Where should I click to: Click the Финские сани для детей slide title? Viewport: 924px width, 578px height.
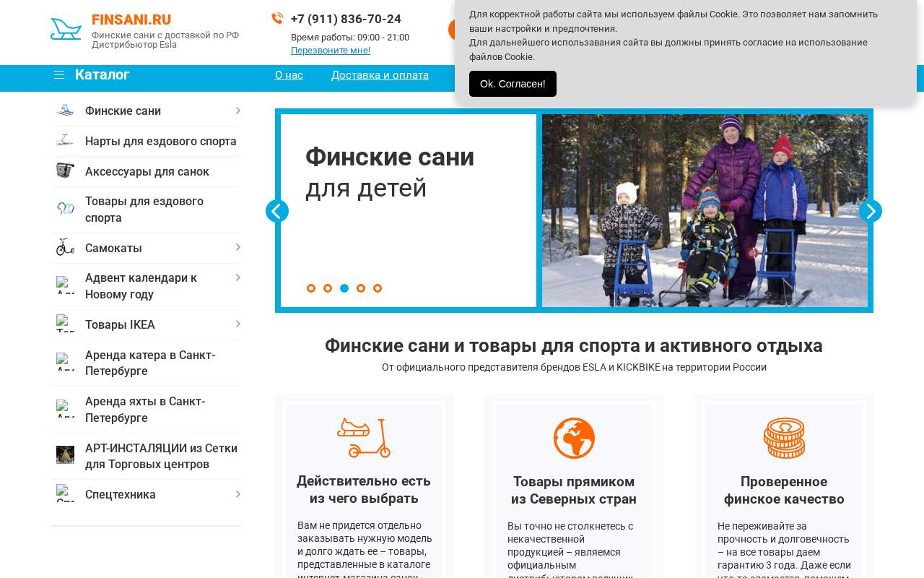pos(390,172)
